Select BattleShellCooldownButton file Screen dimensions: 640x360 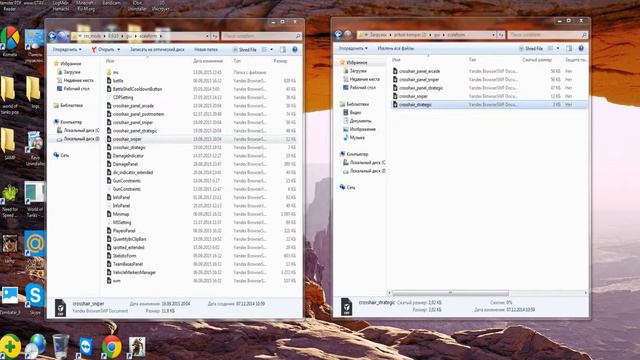[x=137, y=89]
